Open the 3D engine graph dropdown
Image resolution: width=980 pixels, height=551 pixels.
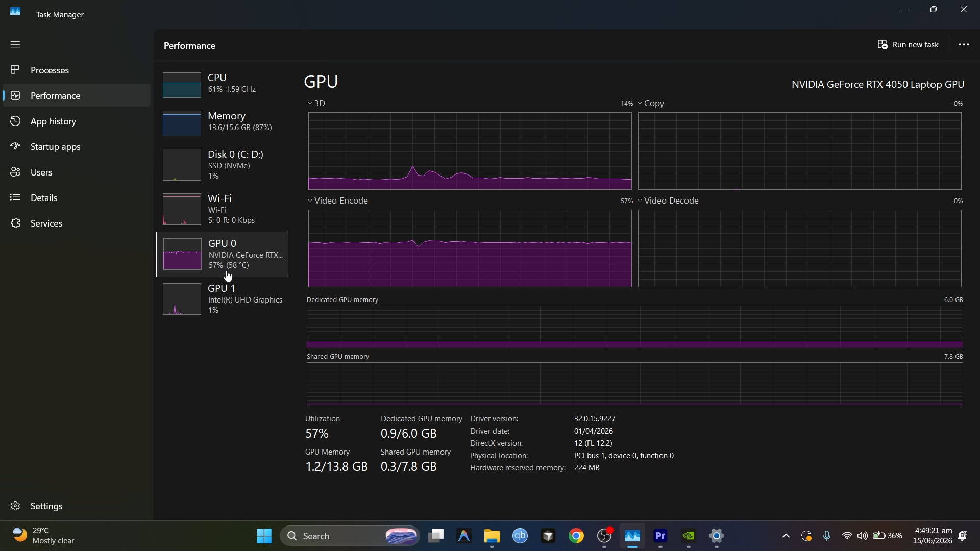pos(310,103)
